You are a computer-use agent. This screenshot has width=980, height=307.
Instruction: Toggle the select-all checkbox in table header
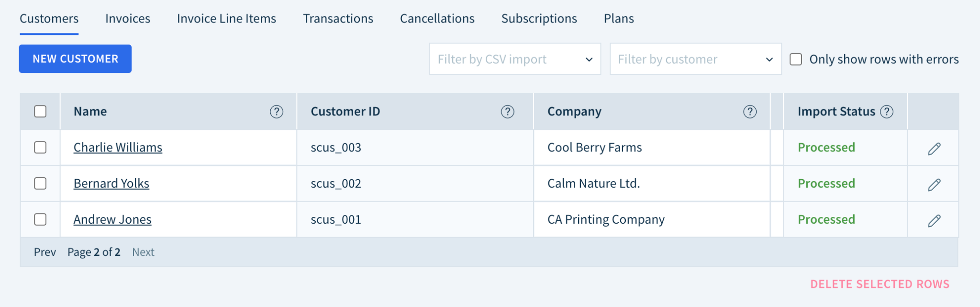(x=41, y=112)
